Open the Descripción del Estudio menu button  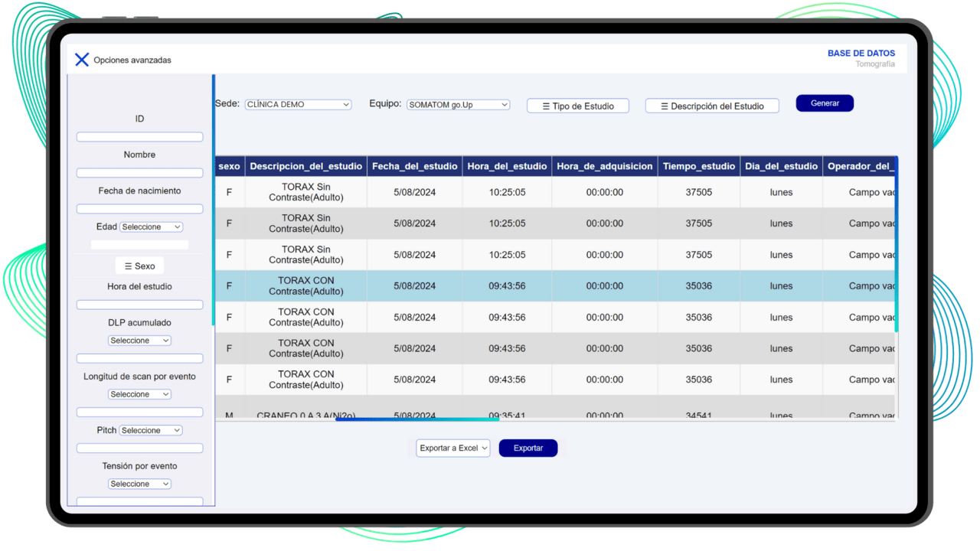pyautogui.click(x=712, y=106)
